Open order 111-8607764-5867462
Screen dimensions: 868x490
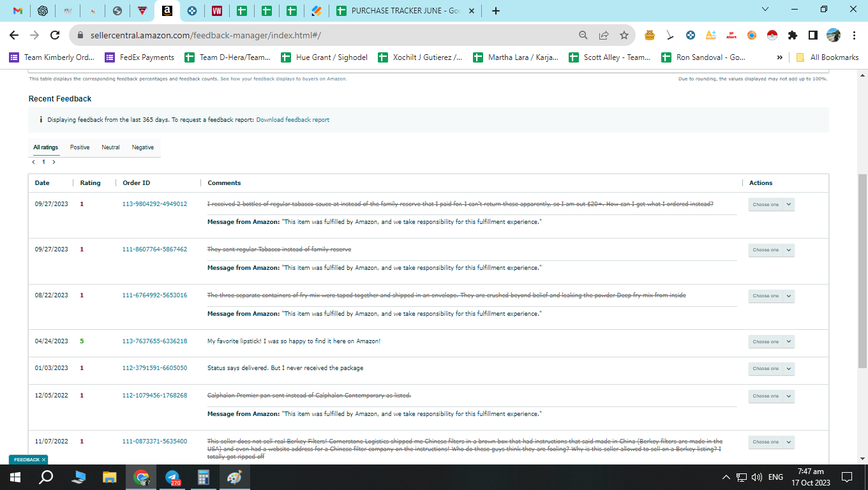tap(154, 249)
